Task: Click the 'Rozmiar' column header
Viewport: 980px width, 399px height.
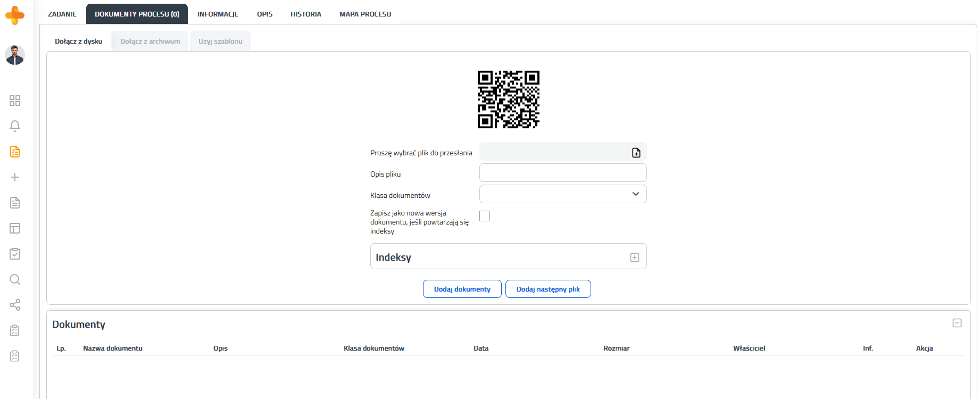Action: pyautogui.click(x=617, y=348)
